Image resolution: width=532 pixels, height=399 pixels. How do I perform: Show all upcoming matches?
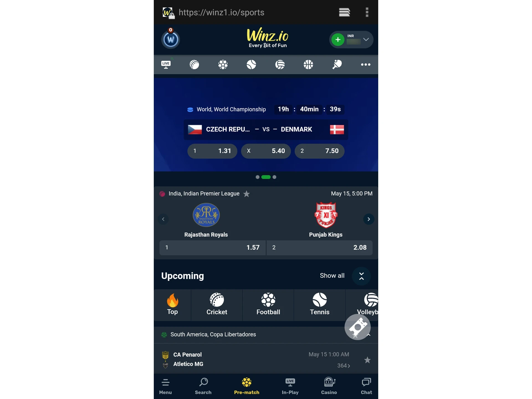click(332, 275)
